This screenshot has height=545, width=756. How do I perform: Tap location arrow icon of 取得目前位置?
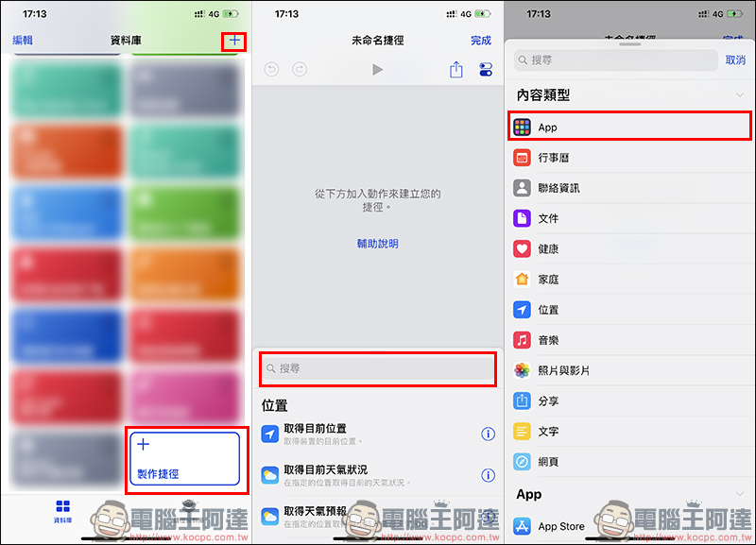[x=270, y=434]
